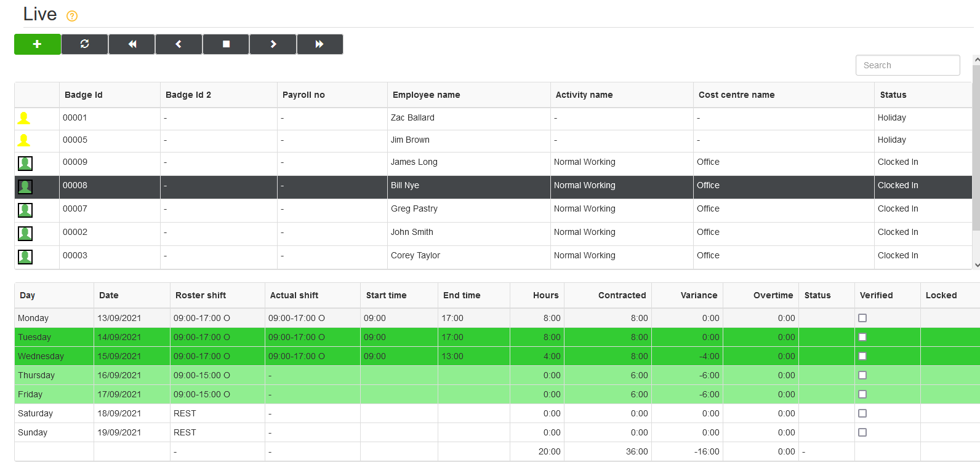Screen dimensions: 980x476
Task: Click the total variance -16:00
Action: pos(707,451)
